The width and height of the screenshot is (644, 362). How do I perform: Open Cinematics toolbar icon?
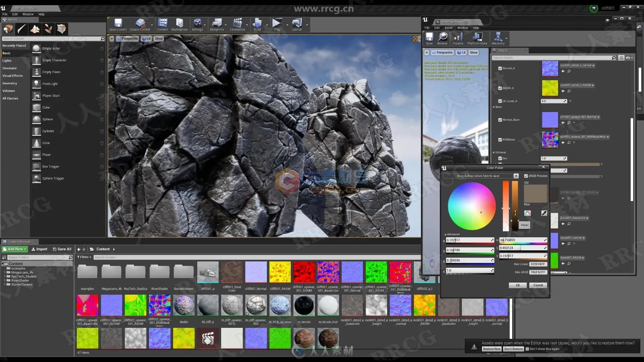237,25
